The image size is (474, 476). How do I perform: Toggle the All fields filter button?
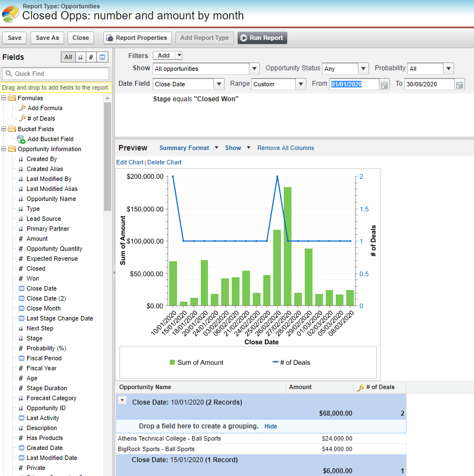(68, 57)
